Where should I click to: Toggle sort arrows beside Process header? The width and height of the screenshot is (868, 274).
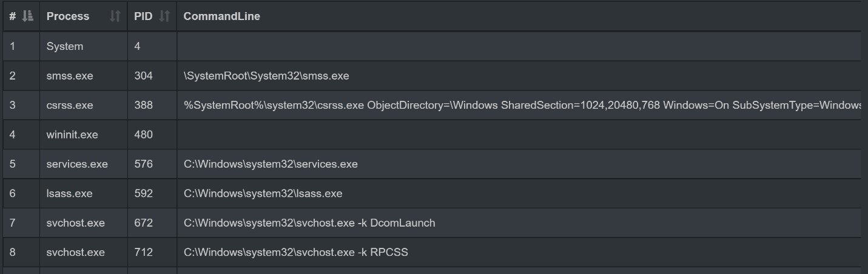(x=115, y=16)
